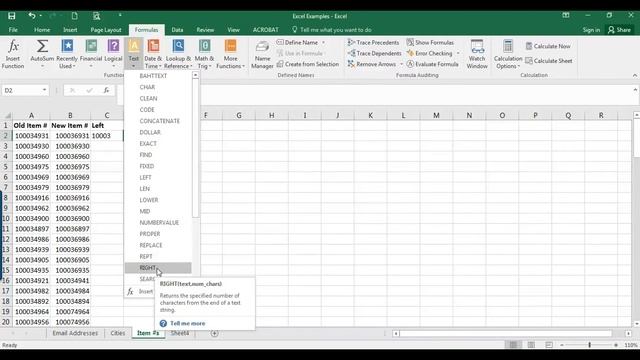Click the zoom slider handle

589,345
